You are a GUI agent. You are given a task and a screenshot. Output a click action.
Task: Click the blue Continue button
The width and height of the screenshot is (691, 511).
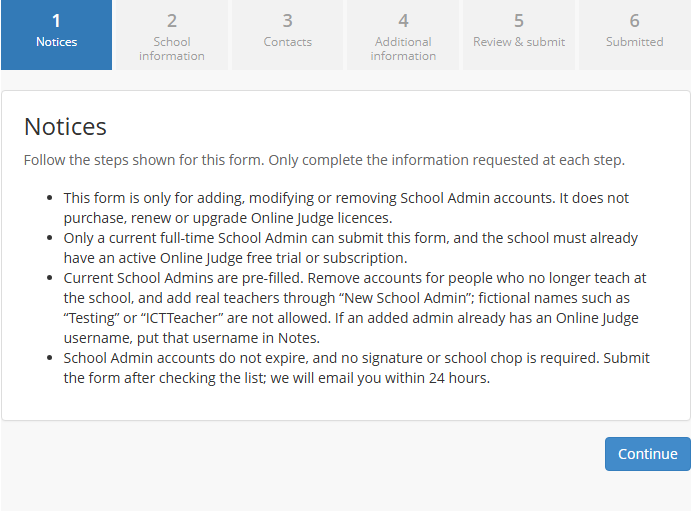(x=647, y=454)
